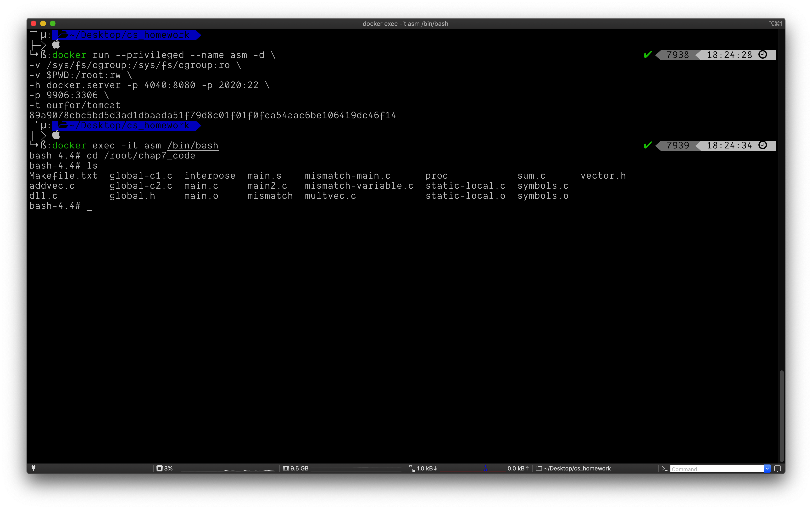812x509 pixels.
Task: Click the window title docker exec text
Action: 405,23
